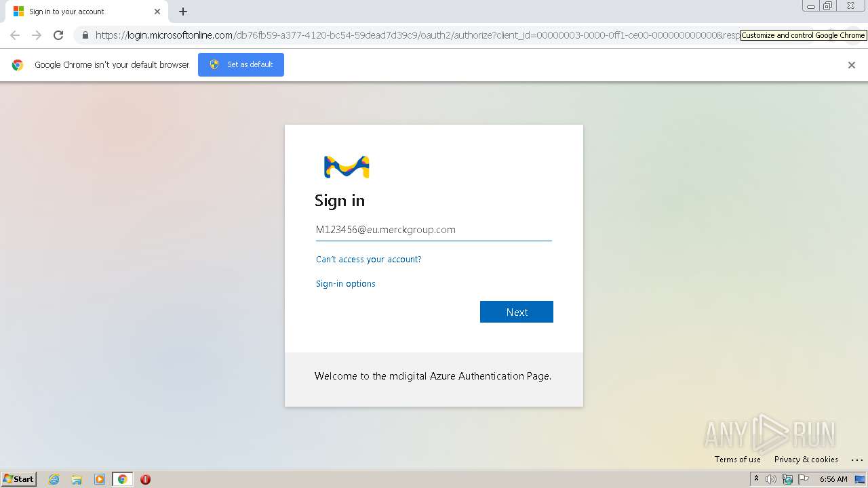The height and width of the screenshot is (488, 868).
Task: Click the Chrome icon in notification bar
Action: 18,65
